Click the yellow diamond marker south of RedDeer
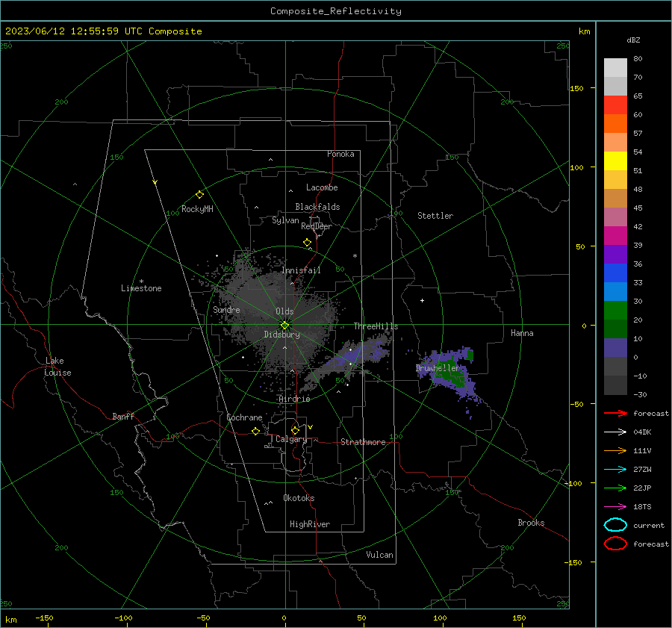This screenshot has height=628, width=672. tap(308, 243)
